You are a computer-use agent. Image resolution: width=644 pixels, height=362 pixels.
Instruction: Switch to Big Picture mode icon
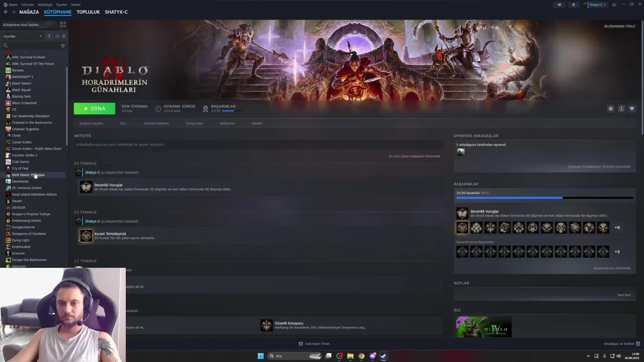pyautogui.click(x=614, y=5)
